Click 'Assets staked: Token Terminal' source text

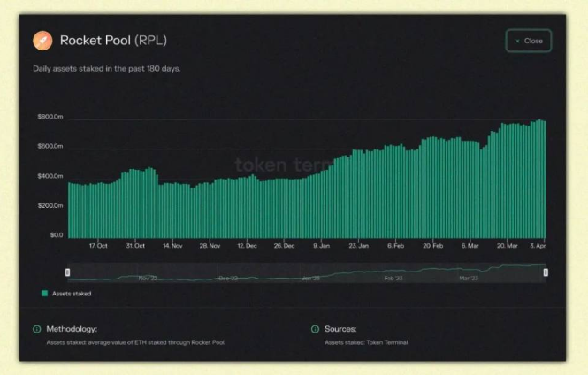click(x=366, y=342)
